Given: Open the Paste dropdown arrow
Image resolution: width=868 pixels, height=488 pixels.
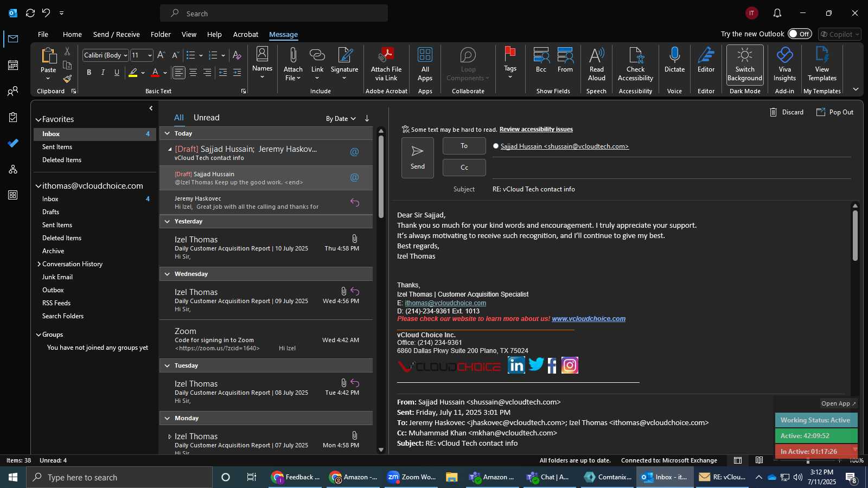Looking at the screenshot, I should tap(48, 79).
